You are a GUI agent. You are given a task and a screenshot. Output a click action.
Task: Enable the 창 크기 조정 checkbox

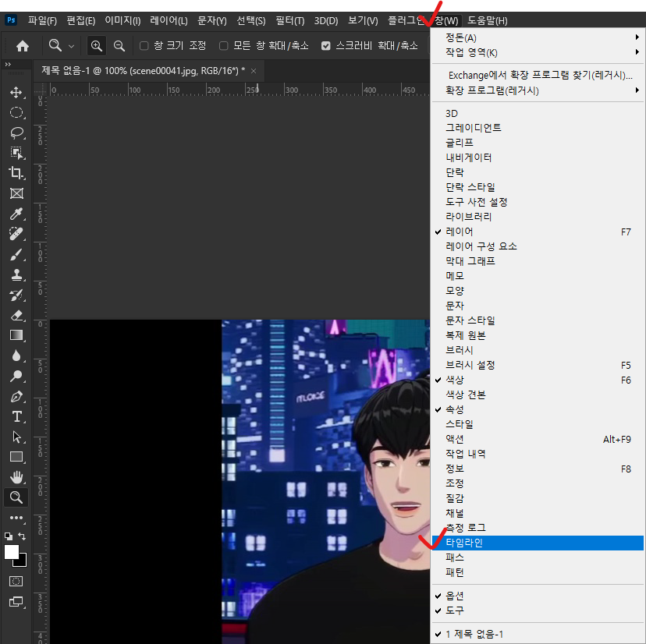coord(144,46)
